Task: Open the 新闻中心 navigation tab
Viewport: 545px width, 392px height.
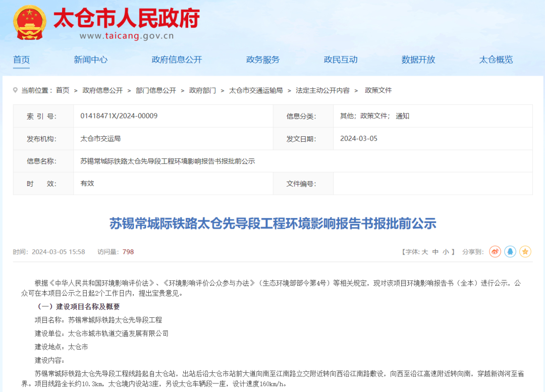Action: [91, 60]
